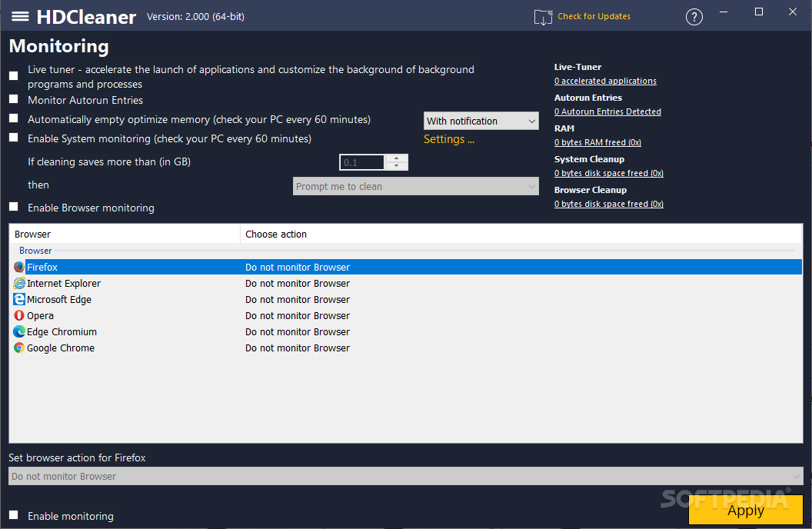The width and height of the screenshot is (812, 529).
Task: Click Browser Cleanup disk space freed link
Action: click(609, 204)
